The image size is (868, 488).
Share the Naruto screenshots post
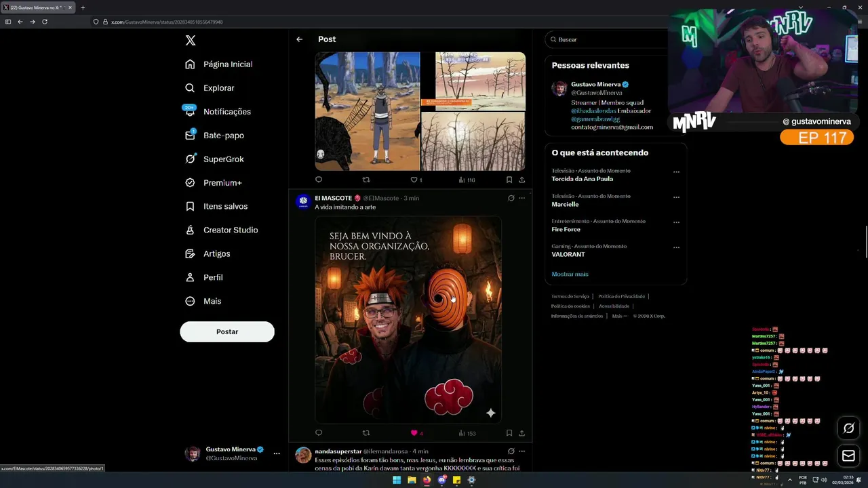pyautogui.click(x=521, y=180)
